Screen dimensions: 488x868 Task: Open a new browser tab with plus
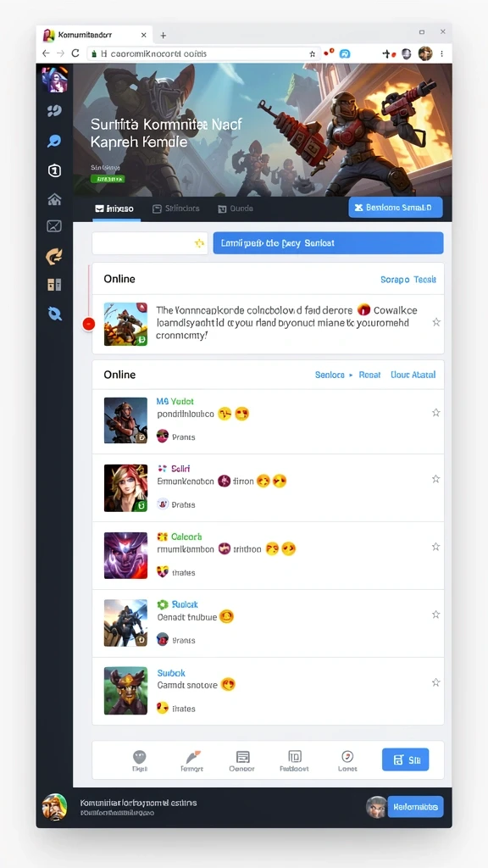(163, 35)
